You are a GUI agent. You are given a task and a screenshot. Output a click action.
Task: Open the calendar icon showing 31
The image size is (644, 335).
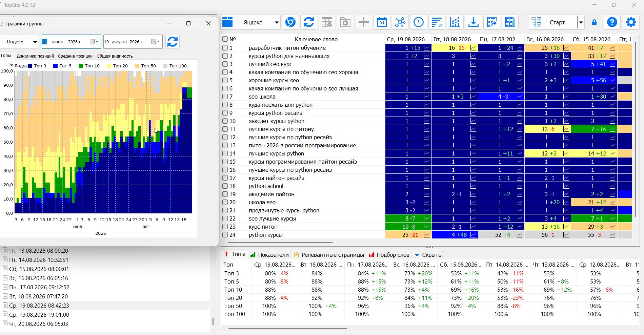pos(382,22)
